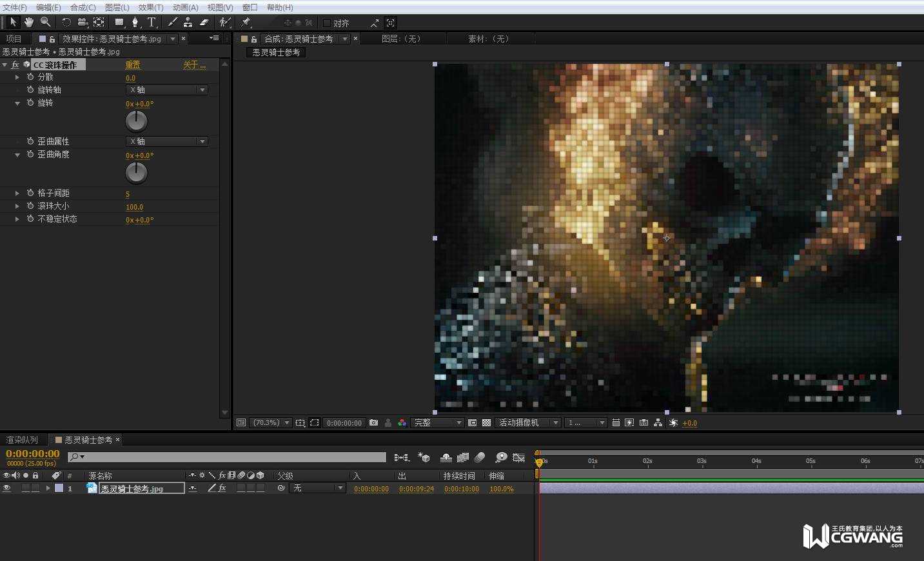Select the Selection arrow tool

(x=13, y=22)
